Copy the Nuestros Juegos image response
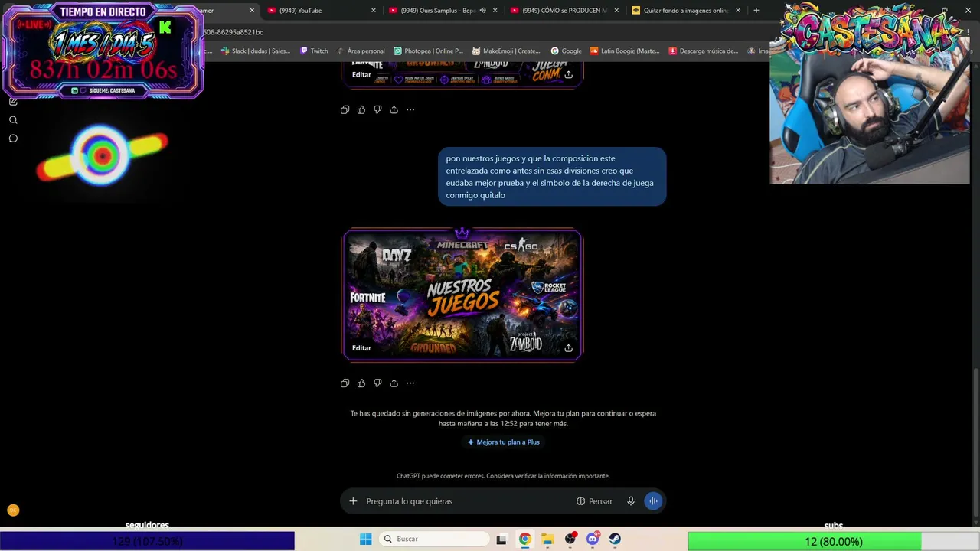The image size is (980, 551). (x=345, y=383)
